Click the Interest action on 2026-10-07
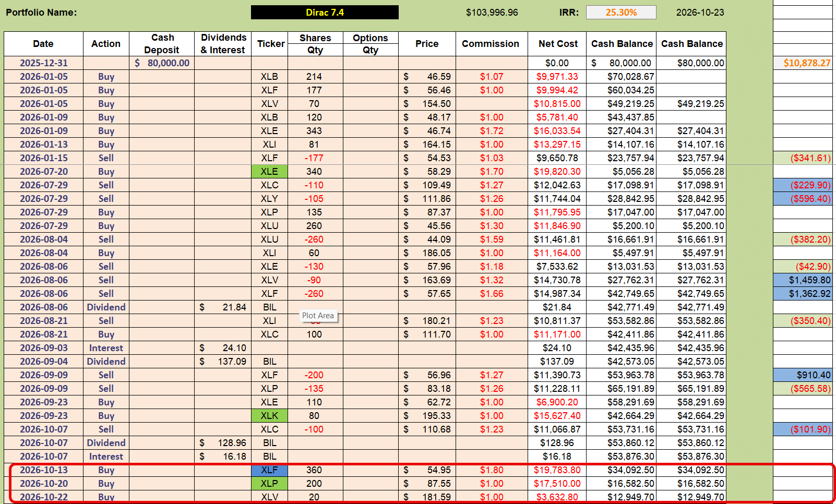 [106, 457]
